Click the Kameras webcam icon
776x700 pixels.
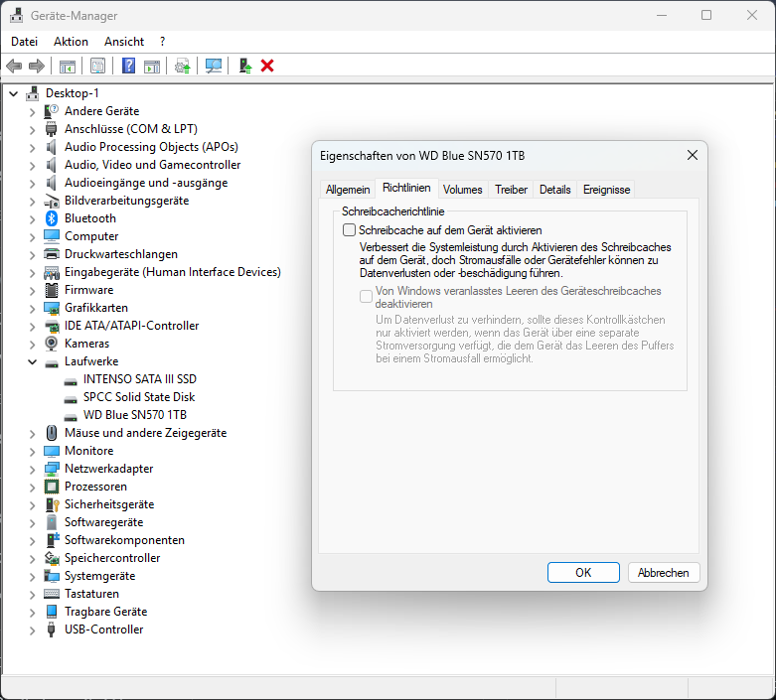52,344
